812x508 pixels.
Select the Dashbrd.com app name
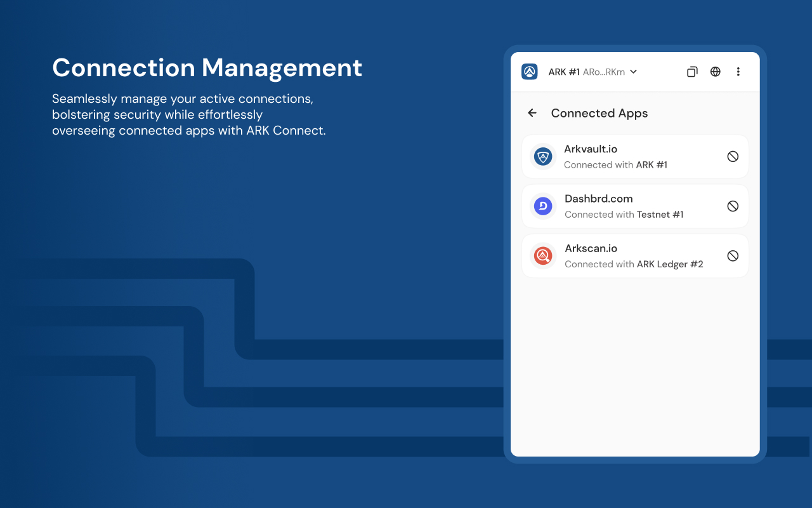[x=598, y=199]
